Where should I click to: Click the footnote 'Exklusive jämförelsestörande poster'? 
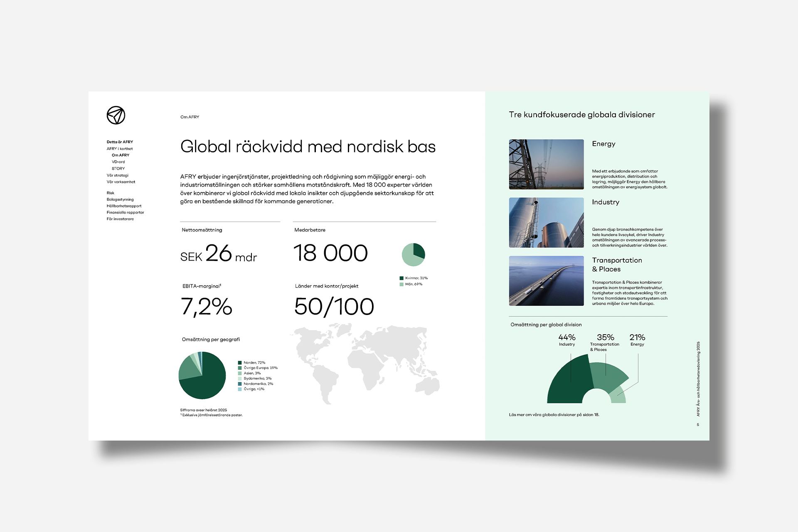pyautogui.click(x=212, y=415)
